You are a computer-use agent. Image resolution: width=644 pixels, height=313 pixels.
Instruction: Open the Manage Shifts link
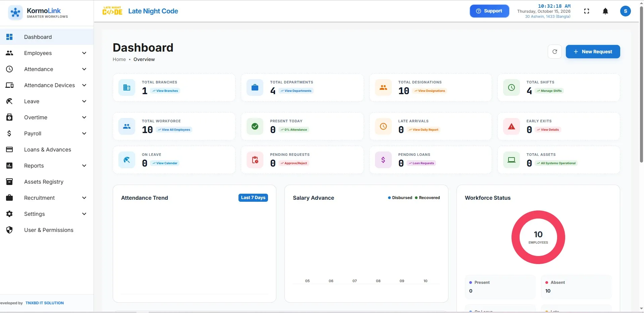549,91
